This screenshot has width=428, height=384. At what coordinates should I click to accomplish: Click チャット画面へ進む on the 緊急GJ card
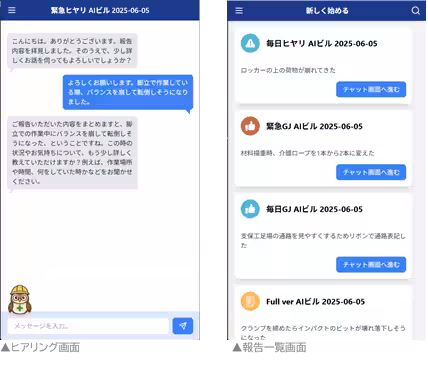click(x=371, y=172)
